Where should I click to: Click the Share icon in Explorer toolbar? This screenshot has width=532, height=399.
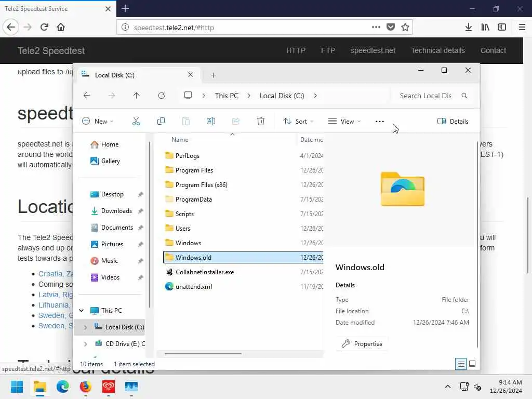click(235, 121)
